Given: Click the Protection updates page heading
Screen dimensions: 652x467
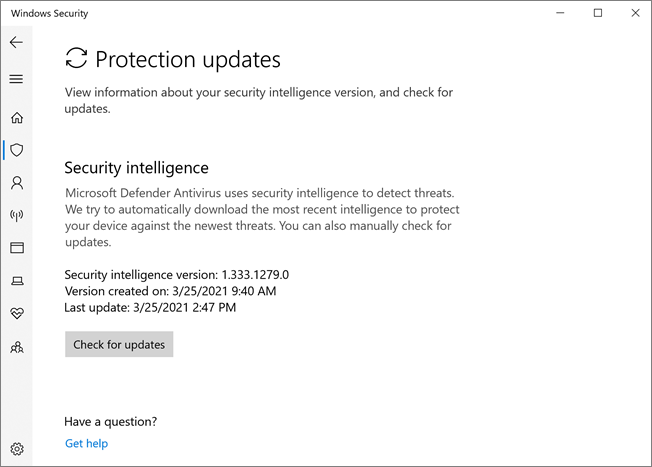Looking at the screenshot, I should (x=187, y=60).
